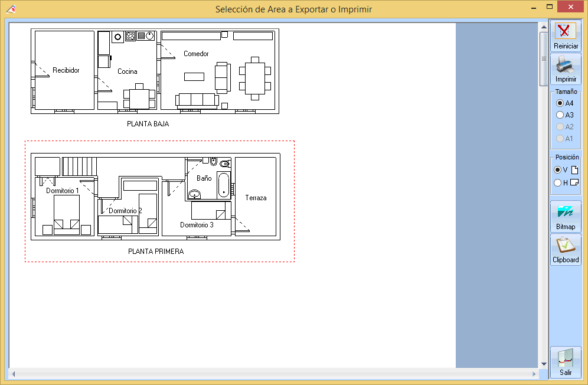Click the application icon in the title bar

pyautogui.click(x=10, y=9)
